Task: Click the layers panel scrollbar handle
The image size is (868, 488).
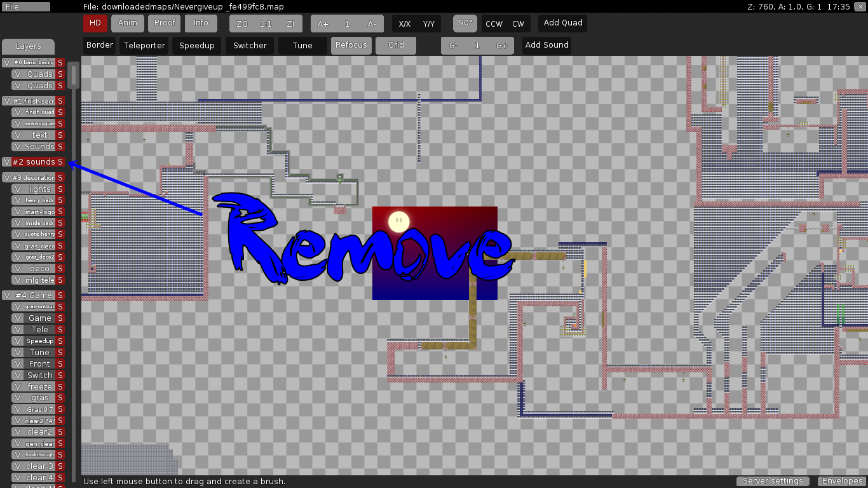Action: 74,75
